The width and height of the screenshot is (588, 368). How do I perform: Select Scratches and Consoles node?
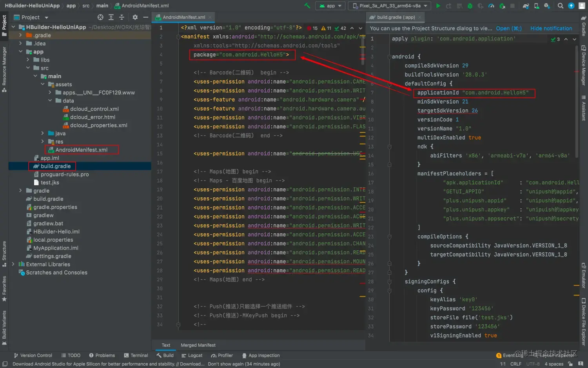click(x=56, y=273)
